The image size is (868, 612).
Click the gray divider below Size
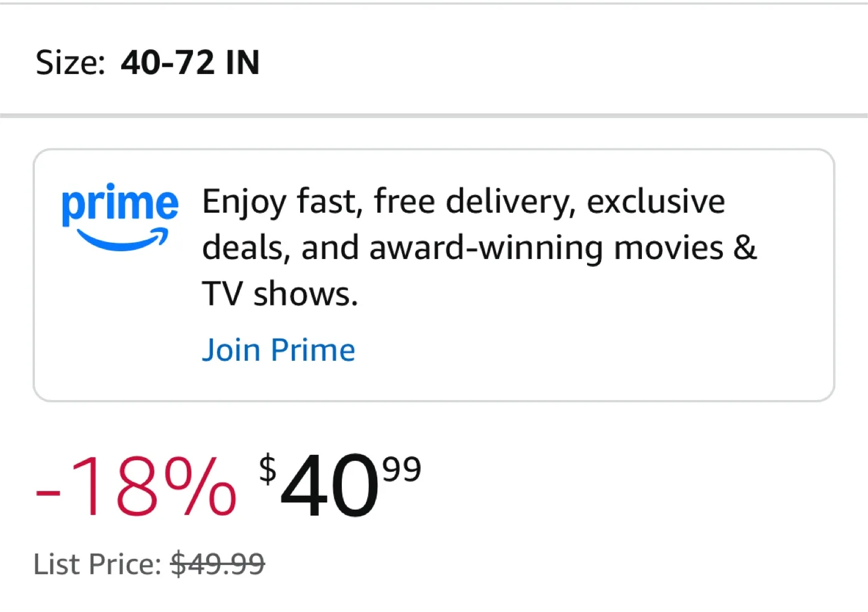coord(434,115)
